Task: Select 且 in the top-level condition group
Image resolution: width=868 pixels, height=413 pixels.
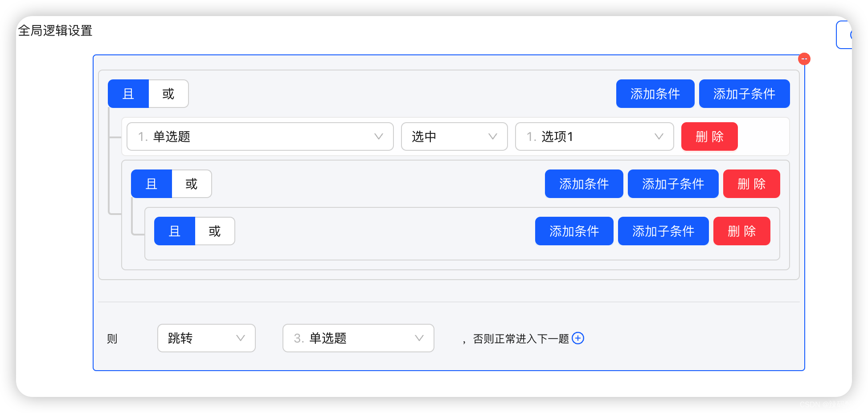Action: tap(128, 94)
